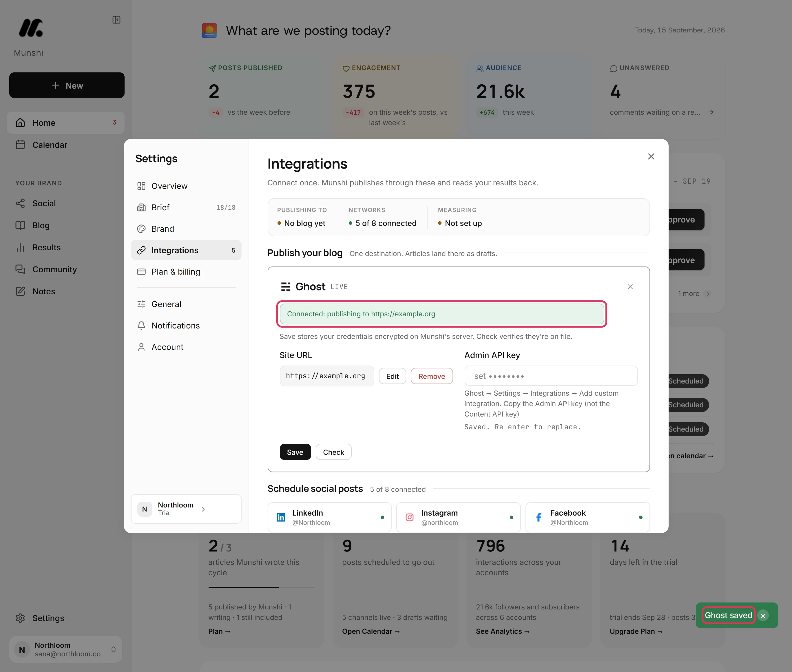Focus the Admin API key field
792x672 pixels.
pos(551,376)
